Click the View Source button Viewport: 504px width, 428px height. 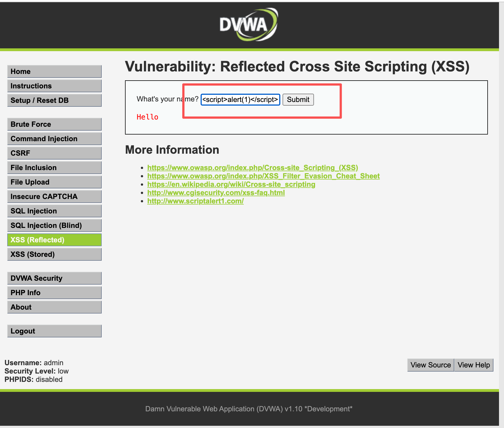coord(431,365)
